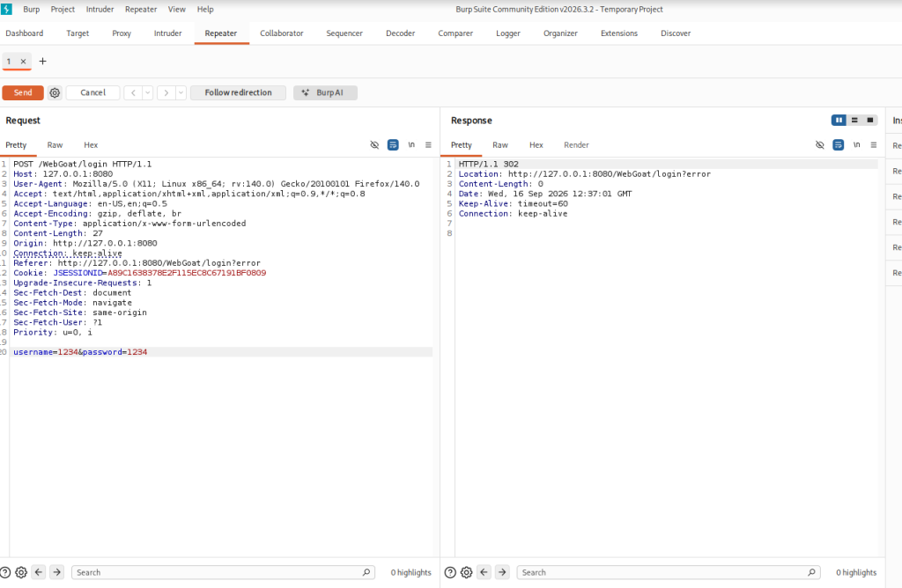
Task: Open Response pane hamburger menu
Action: (873, 145)
